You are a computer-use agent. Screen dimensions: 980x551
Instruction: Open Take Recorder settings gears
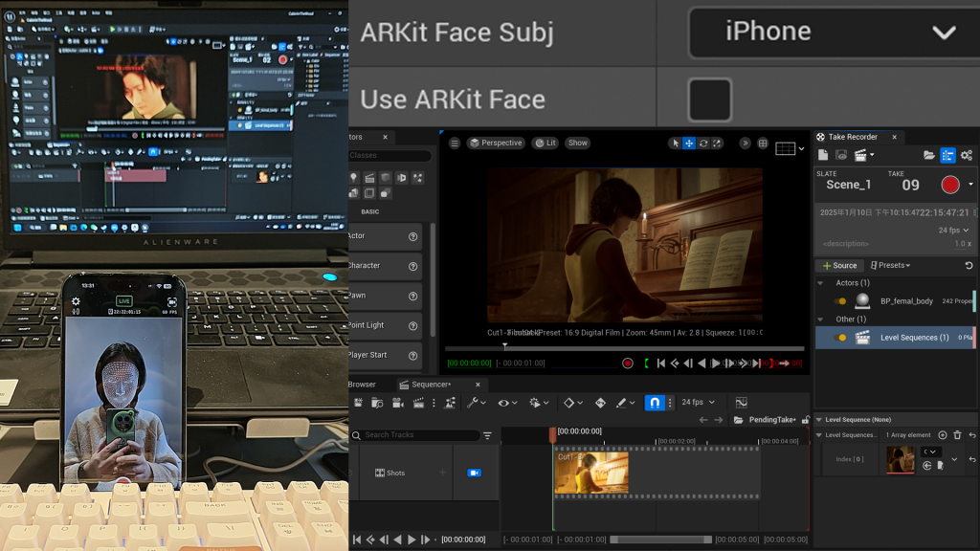967,156
